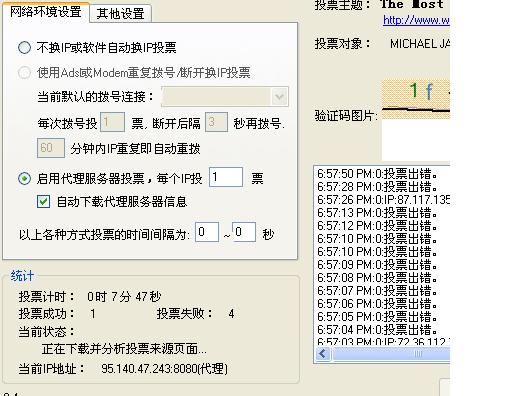Select log entry 6:57:28 PM 投票出错
Screen dimensions: 512x396
click(x=383, y=187)
